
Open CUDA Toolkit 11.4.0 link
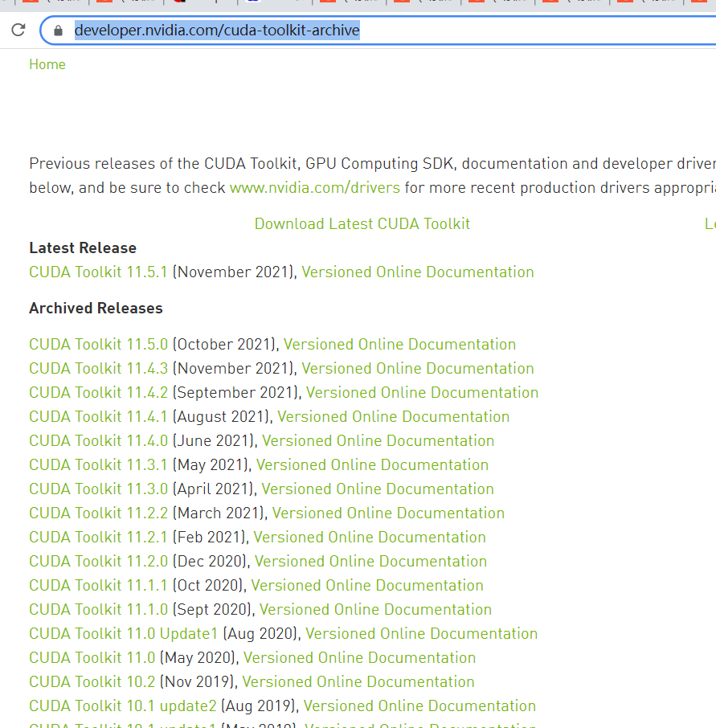tap(98, 441)
